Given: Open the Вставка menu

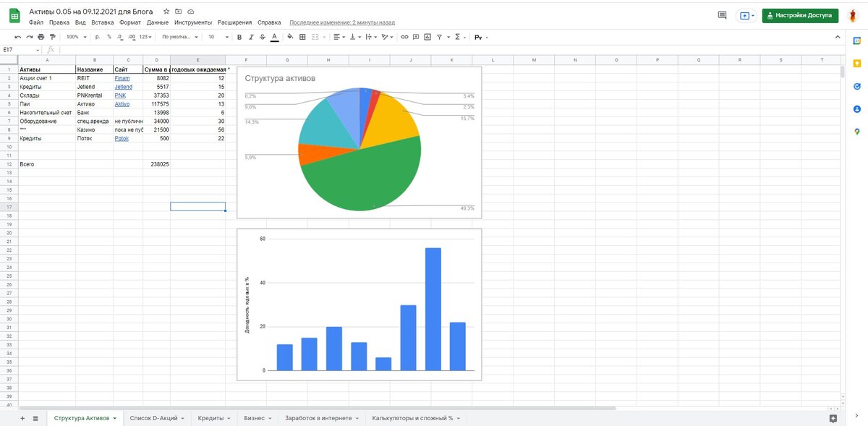Looking at the screenshot, I should [x=103, y=22].
